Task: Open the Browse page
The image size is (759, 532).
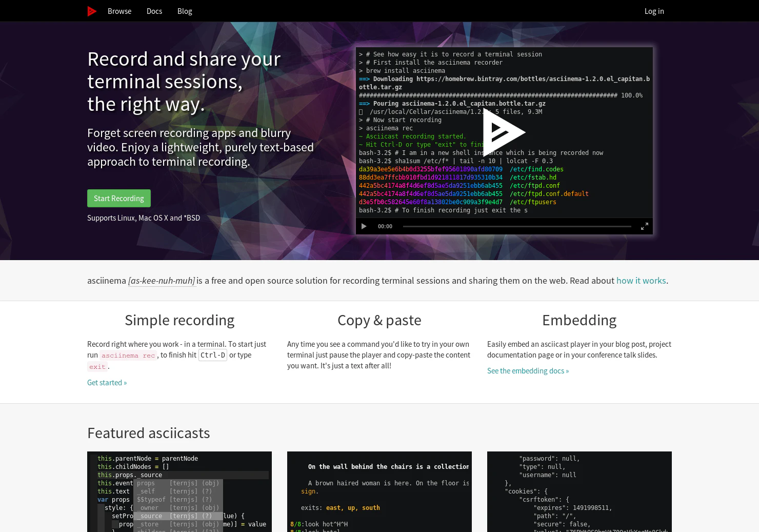Action: (119, 11)
